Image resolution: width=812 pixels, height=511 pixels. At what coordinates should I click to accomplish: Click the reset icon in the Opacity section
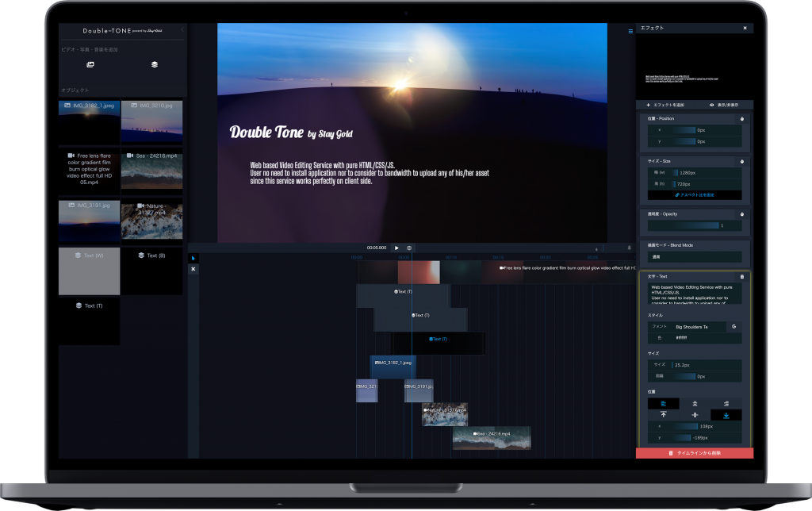coord(741,214)
